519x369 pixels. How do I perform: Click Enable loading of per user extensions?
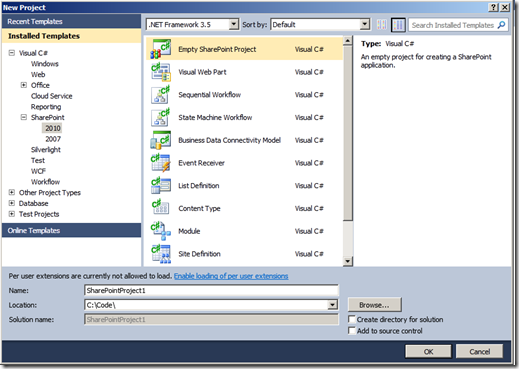point(231,276)
